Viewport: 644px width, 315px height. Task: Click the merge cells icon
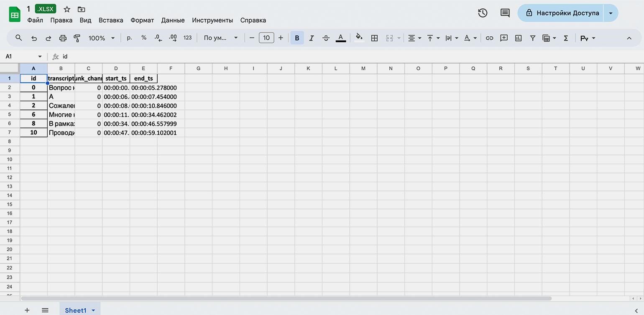click(x=389, y=38)
